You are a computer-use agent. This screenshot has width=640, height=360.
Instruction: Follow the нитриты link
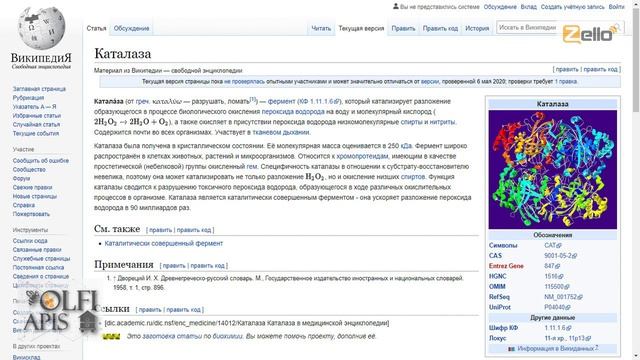[x=442, y=122]
